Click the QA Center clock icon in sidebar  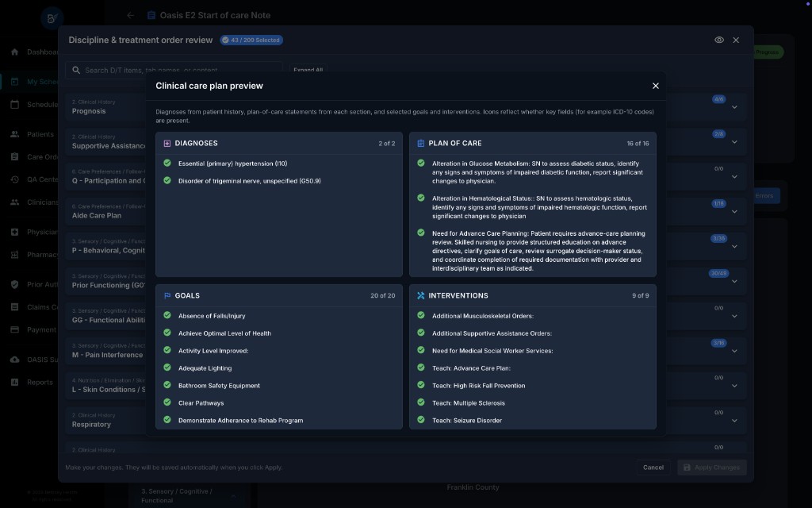14,179
